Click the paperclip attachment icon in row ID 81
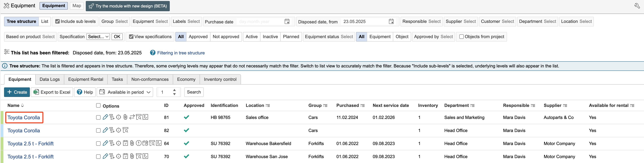 (125, 117)
